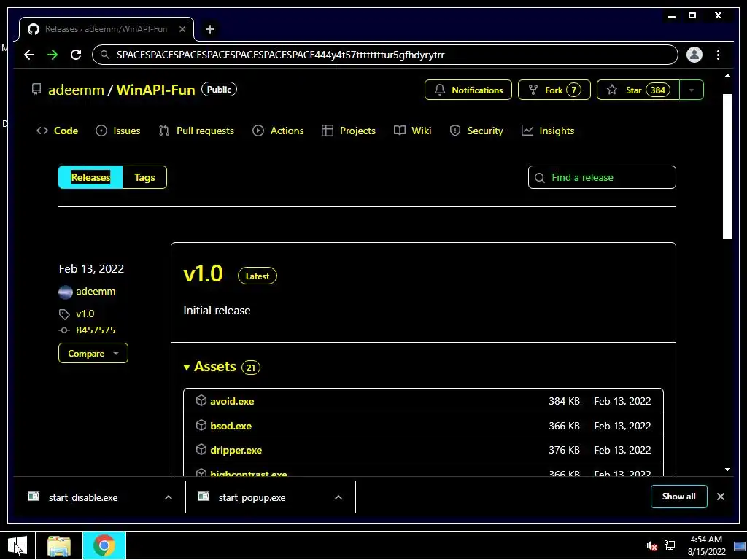This screenshot has height=560, width=747.
Task: Open commit 8457575 link
Action: pos(96,330)
